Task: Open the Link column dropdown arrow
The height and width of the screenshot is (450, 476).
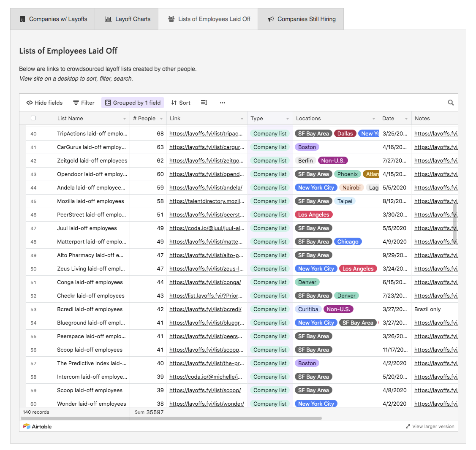Action: pos(242,119)
